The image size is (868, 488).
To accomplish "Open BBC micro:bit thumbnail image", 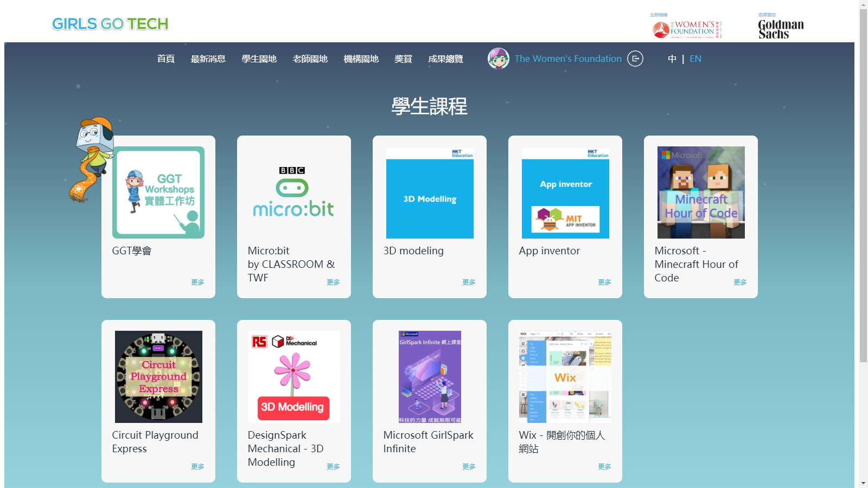I will [x=294, y=192].
